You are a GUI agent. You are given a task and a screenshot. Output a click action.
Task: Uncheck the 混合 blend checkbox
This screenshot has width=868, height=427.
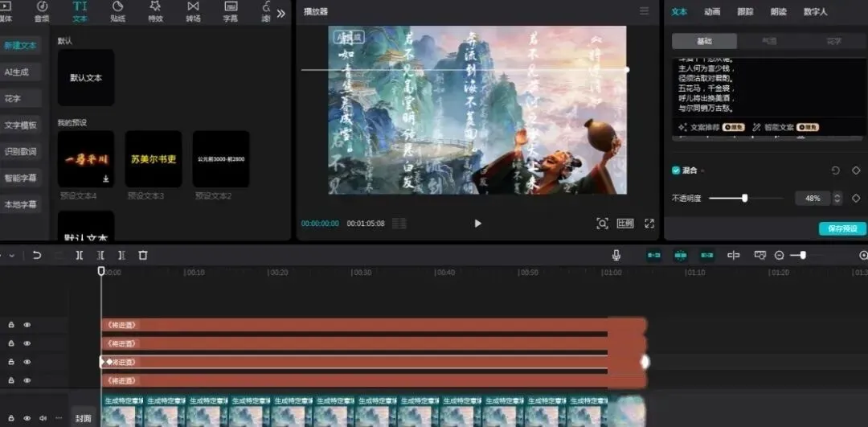click(676, 170)
